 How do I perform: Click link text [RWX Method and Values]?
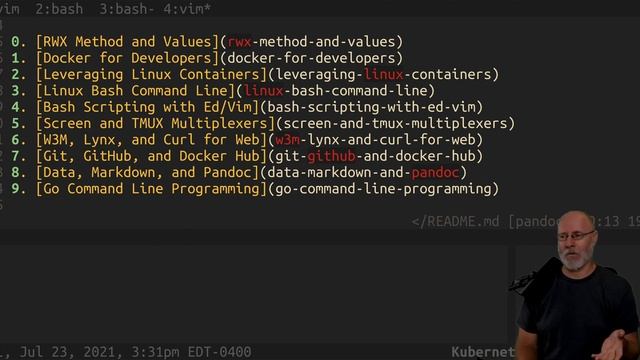127,42
